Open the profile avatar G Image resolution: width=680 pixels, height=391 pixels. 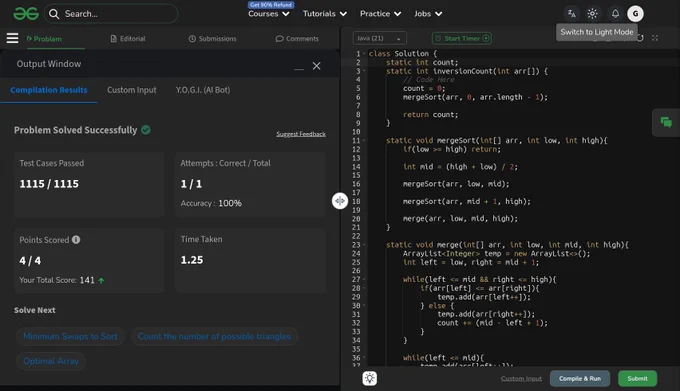[635, 14]
